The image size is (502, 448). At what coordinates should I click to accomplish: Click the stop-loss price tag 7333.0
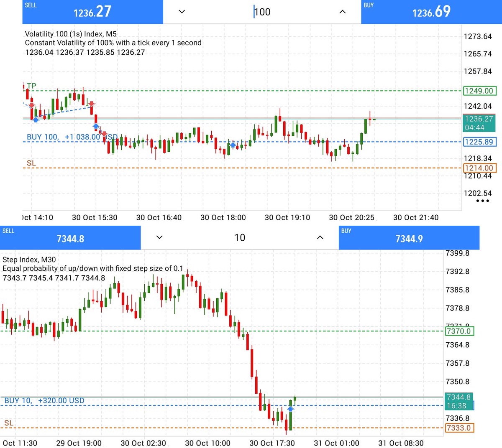(459, 428)
